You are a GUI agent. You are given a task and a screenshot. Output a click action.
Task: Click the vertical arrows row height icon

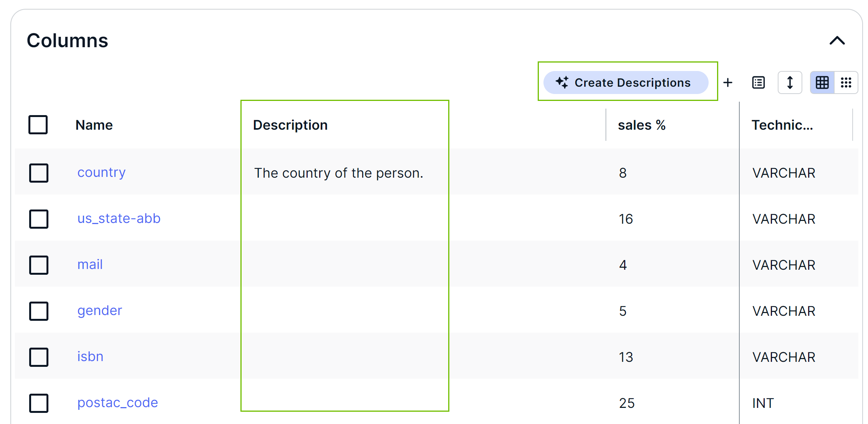click(x=790, y=82)
